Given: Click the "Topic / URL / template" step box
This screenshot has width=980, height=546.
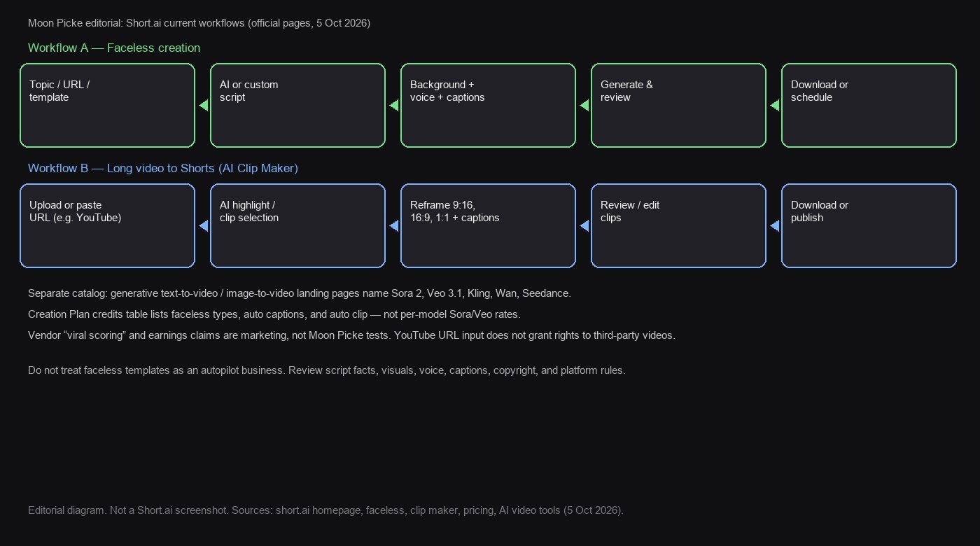Looking at the screenshot, I should pos(107,106).
